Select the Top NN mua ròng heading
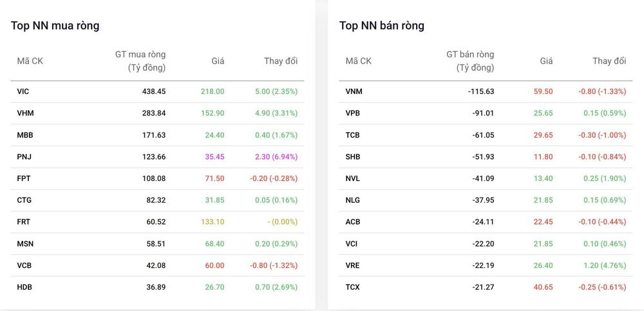Screen dimensions: 644x311 pyautogui.click(x=55, y=26)
